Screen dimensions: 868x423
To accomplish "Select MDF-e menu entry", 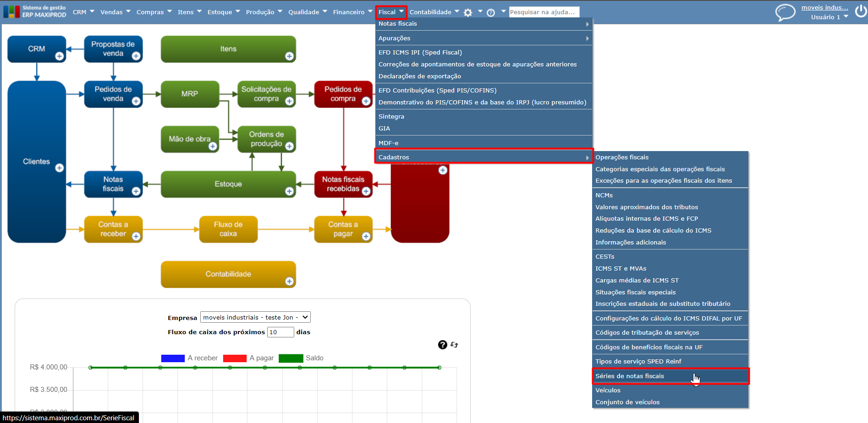I will tap(484, 143).
